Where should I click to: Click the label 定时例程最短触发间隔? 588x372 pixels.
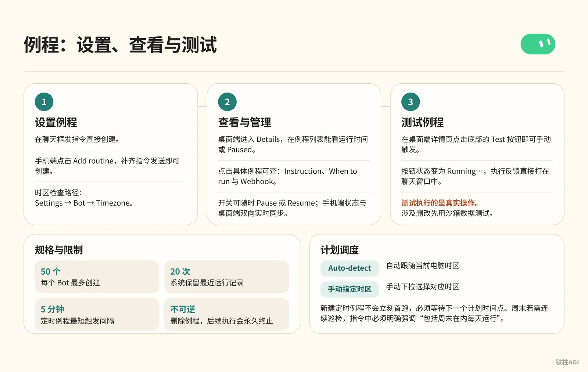[78, 321]
